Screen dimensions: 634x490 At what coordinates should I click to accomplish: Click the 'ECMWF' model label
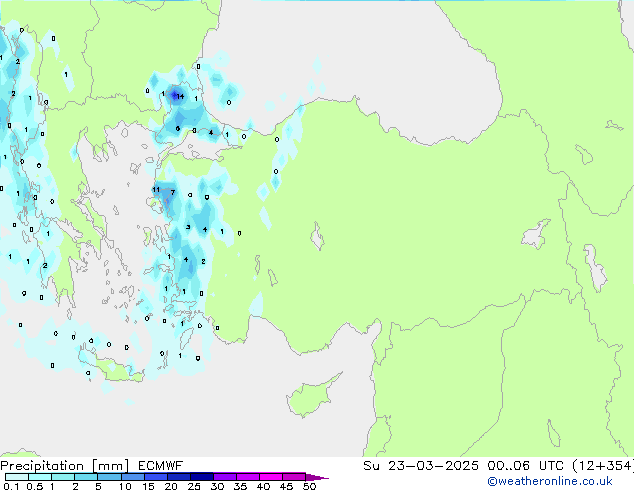click(161, 466)
